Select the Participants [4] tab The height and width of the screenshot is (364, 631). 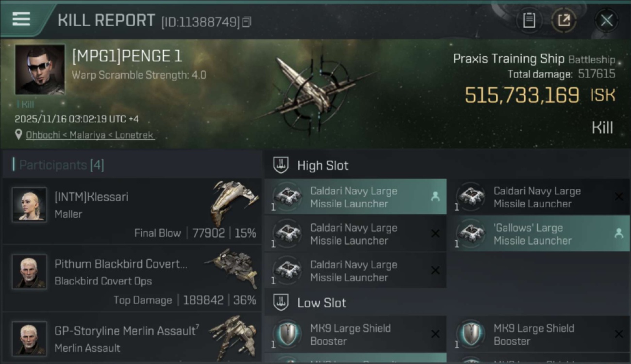click(61, 165)
